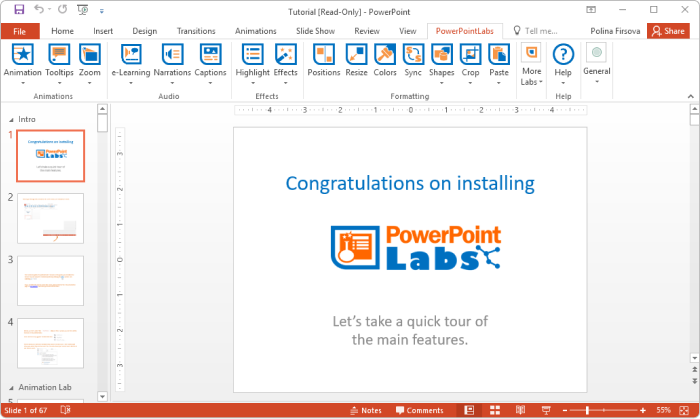Toggle the Notes pane

point(366,410)
